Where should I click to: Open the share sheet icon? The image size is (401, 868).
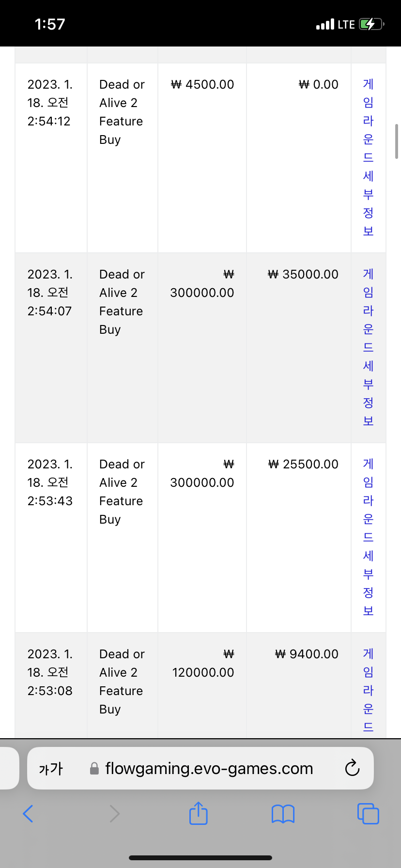coord(199,813)
